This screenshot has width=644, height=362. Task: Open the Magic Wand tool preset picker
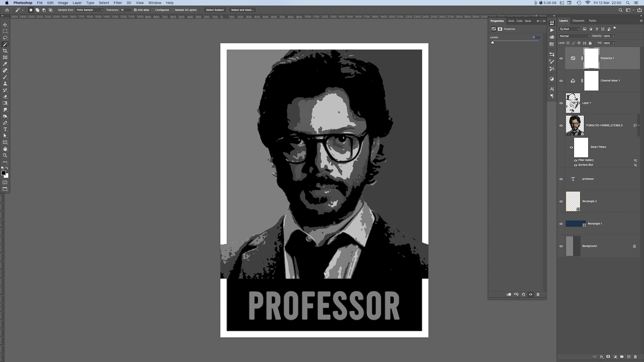click(19, 10)
